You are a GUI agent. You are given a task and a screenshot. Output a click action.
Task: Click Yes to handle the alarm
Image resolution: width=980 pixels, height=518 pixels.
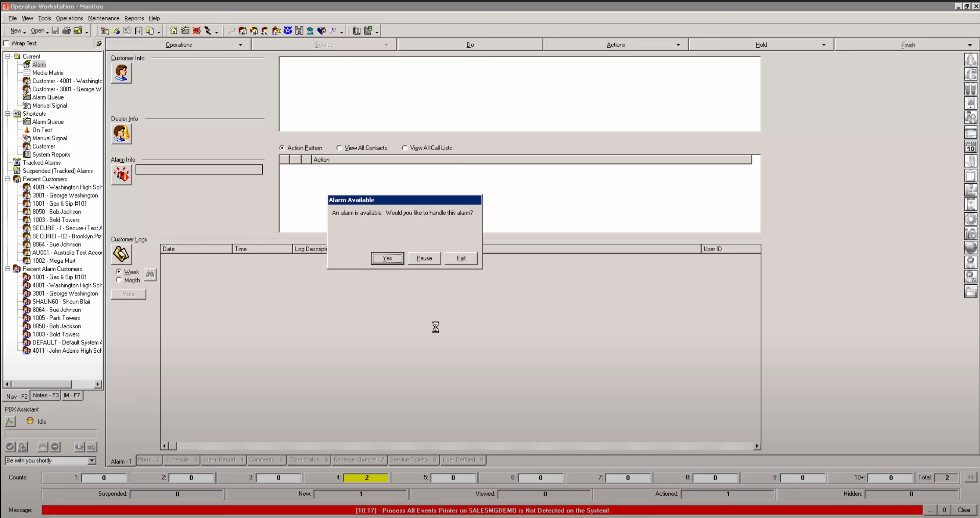click(387, 258)
